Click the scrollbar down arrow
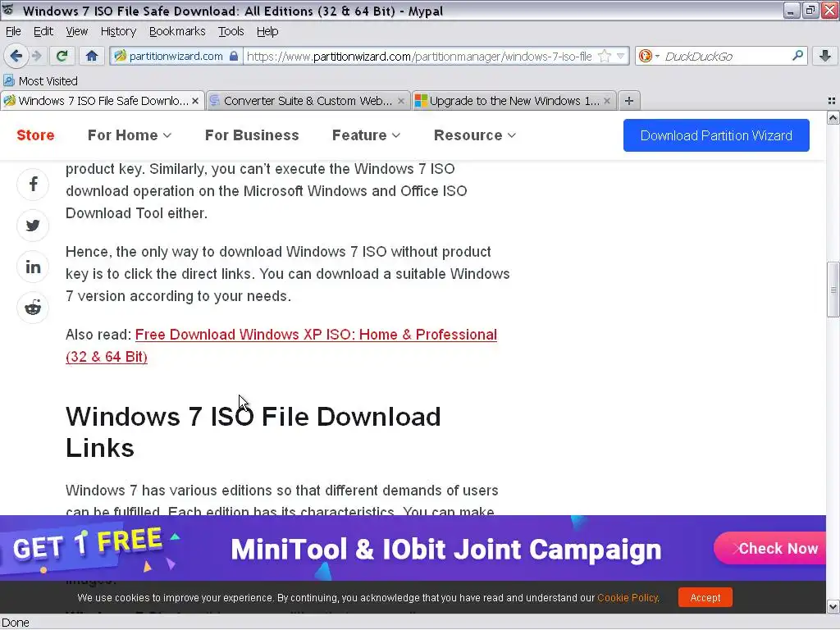Image resolution: width=840 pixels, height=630 pixels. point(833,607)
